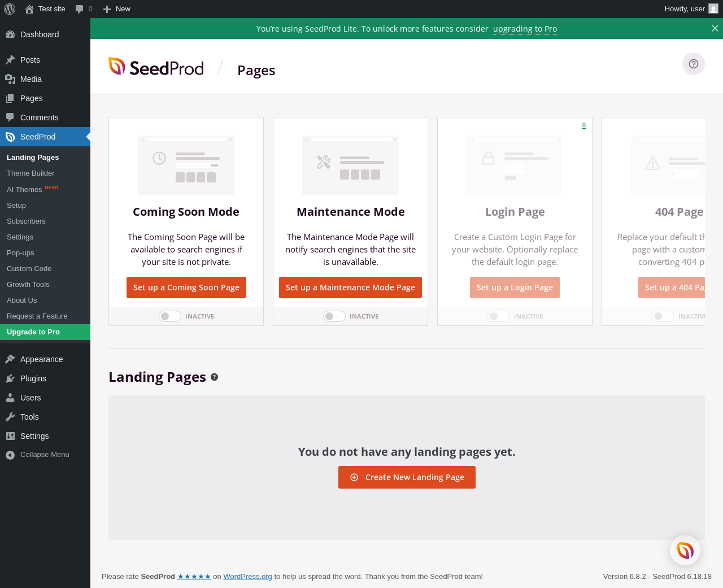Open the comments bubble in admin bar

(80, 9)
